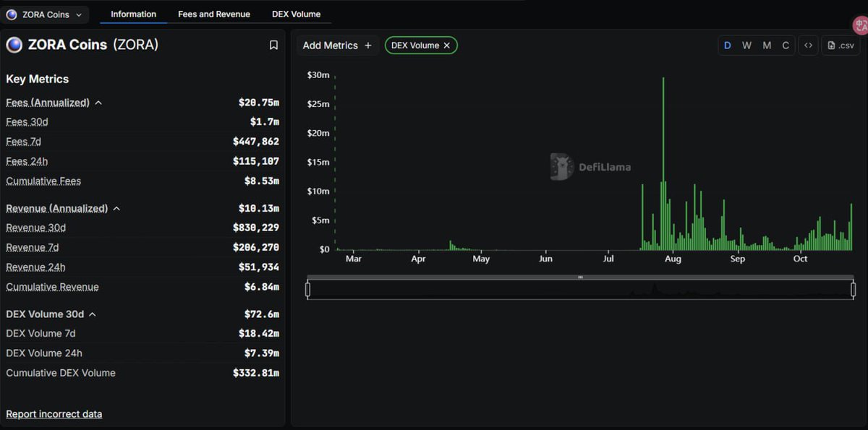The height and width of the screenshot is (430, 868).
Task: Click the $30m y-axis label
Action: (318, 75)
